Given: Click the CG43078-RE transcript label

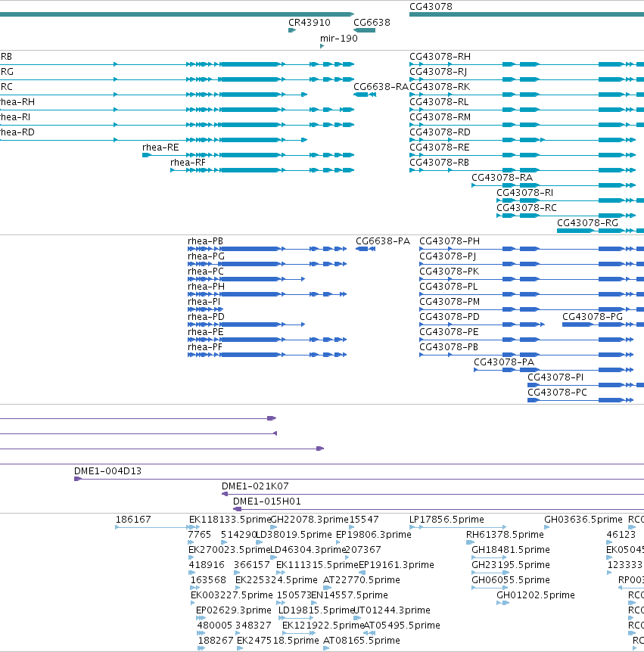Looking at the screenshot, I should pyautogui.click(x=440, y=147).
